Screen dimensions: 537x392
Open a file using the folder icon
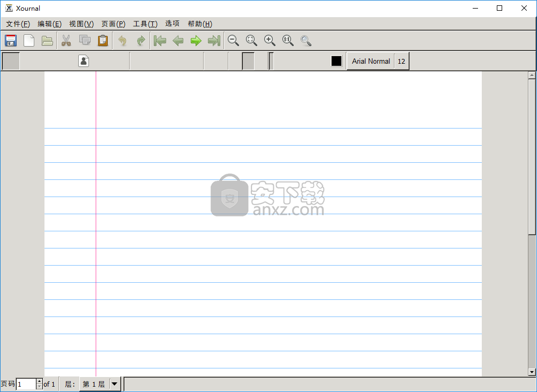coord(47,40)
